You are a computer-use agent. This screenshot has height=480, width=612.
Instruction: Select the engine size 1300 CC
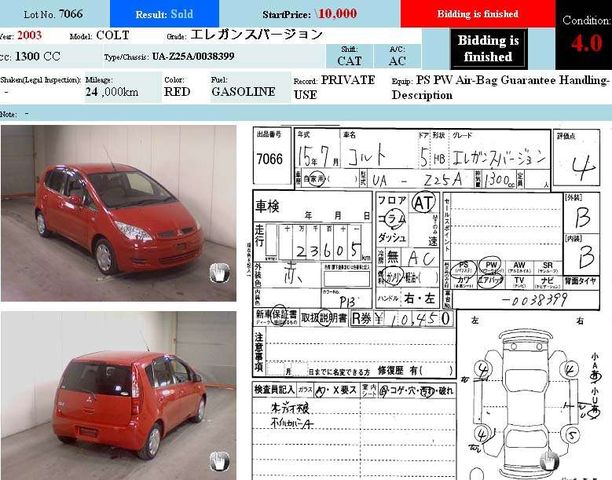pos(37,57)
